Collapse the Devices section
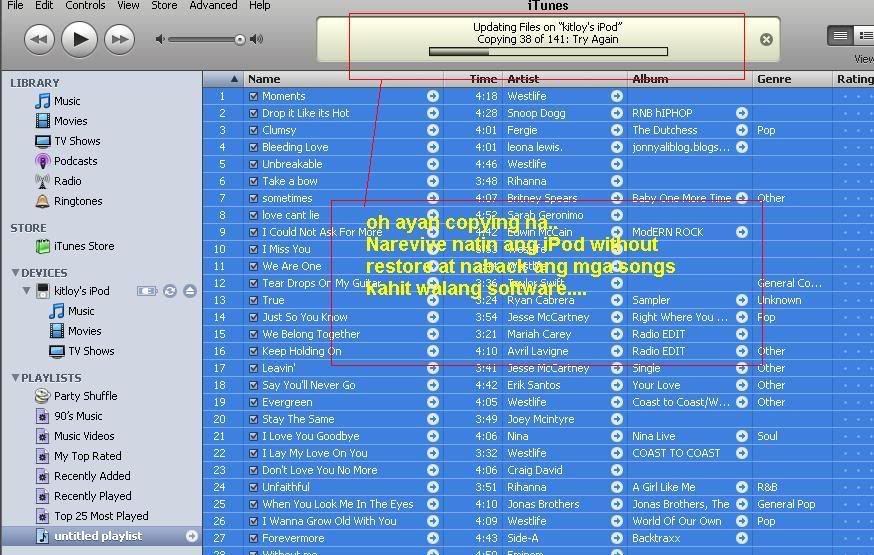 click(15, 273)
